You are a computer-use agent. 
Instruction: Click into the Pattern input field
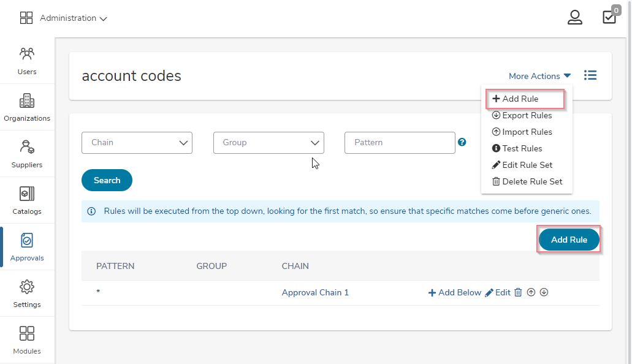pyautogui.click(x=400, y=143)
